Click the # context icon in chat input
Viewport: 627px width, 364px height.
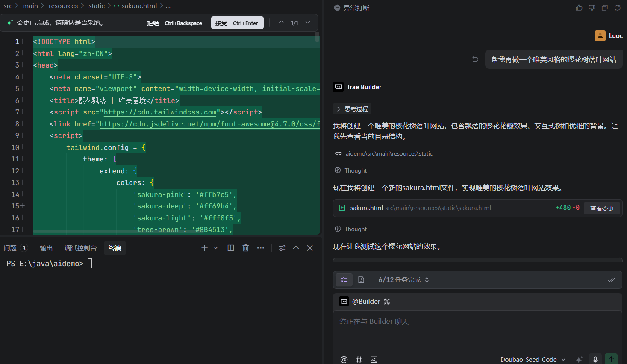pyautogui.click(x=359, y=360)
